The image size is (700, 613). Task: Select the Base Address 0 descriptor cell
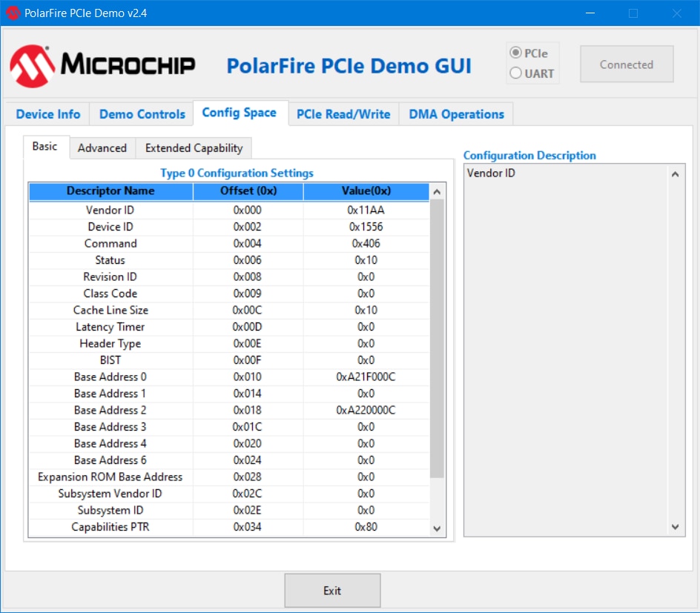(x=110, y=377)
